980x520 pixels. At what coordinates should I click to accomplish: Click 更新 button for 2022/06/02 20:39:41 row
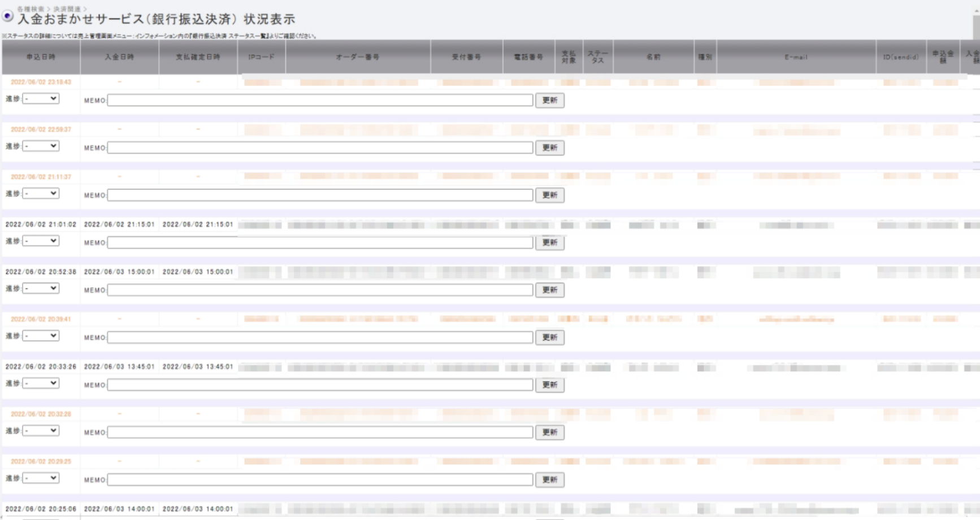550,337
